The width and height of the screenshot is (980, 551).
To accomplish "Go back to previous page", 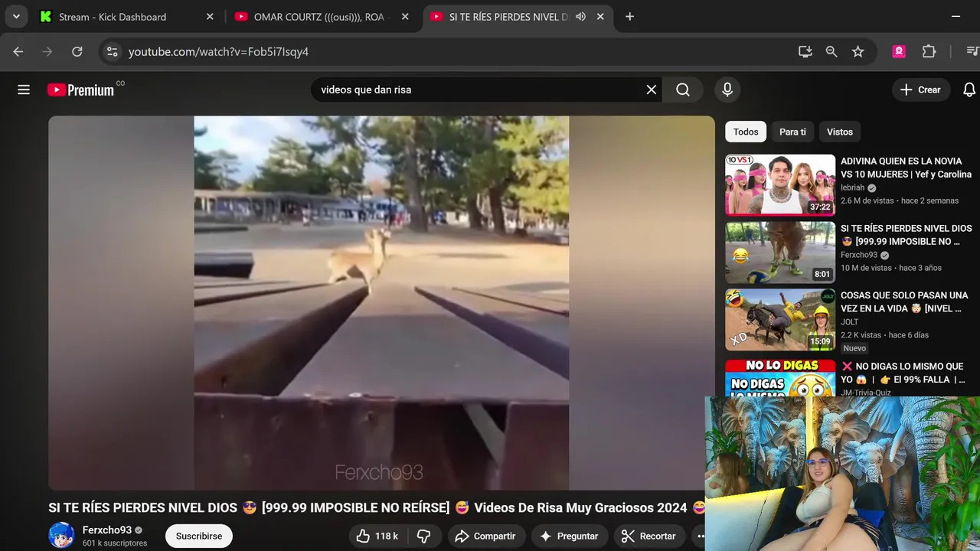I will point(18,51).
